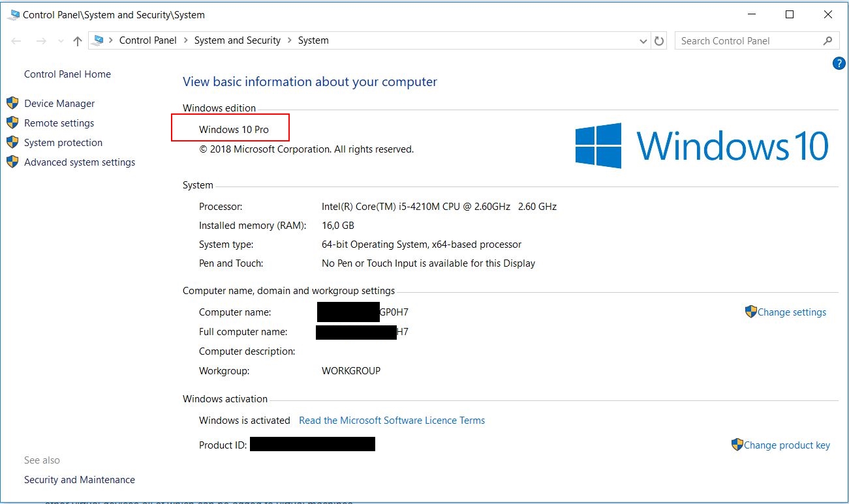Open the recent locations dropdown arrow

coord(61,40)
